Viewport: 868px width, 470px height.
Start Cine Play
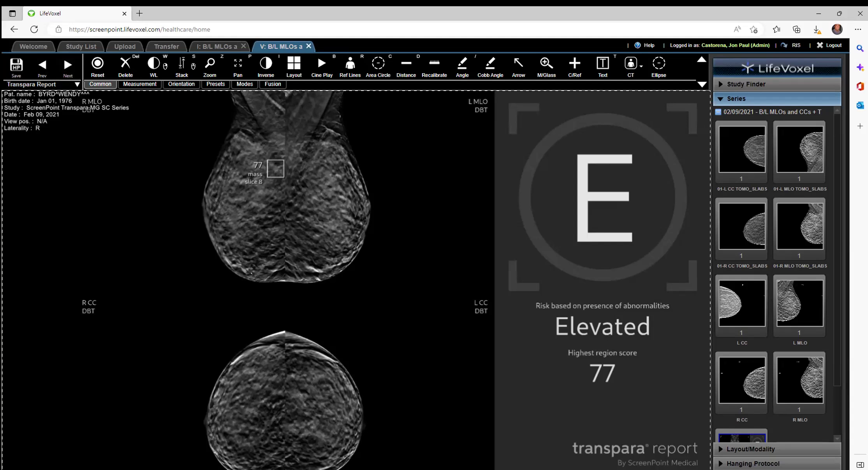click(x=322, y=67)
